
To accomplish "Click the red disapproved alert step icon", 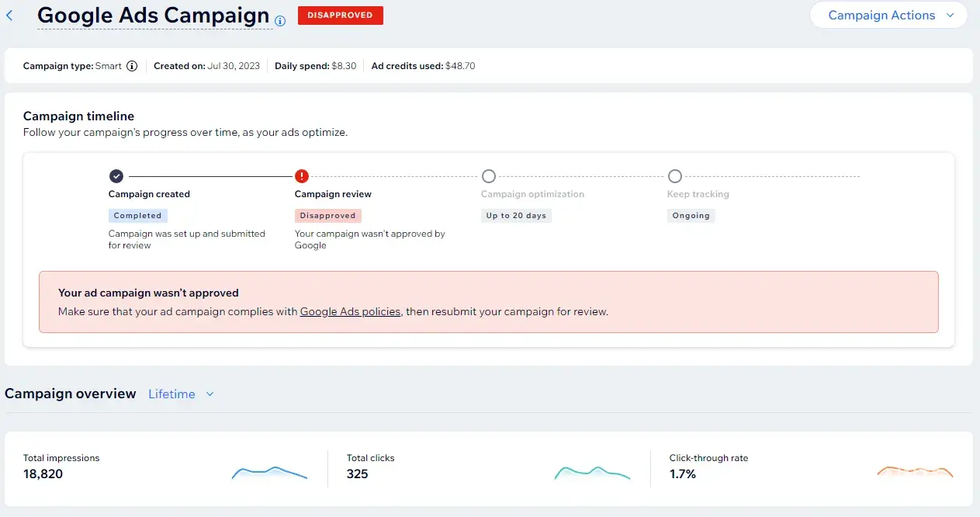I will [x=303, y=176].
